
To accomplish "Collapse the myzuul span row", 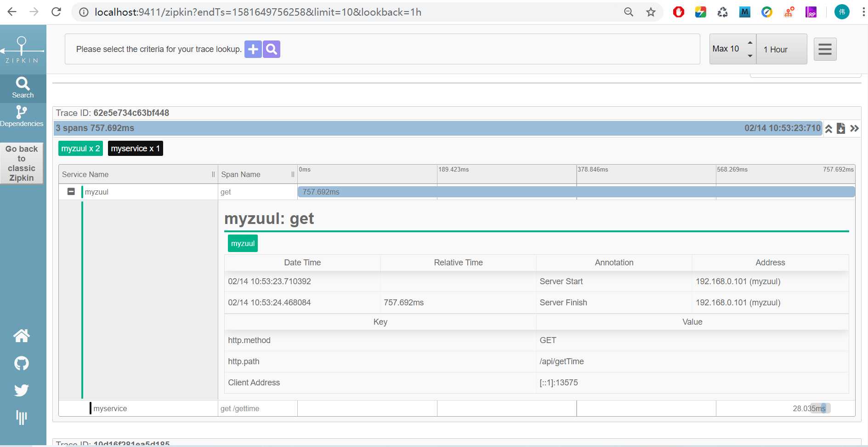I will click(x=71, y=191).
